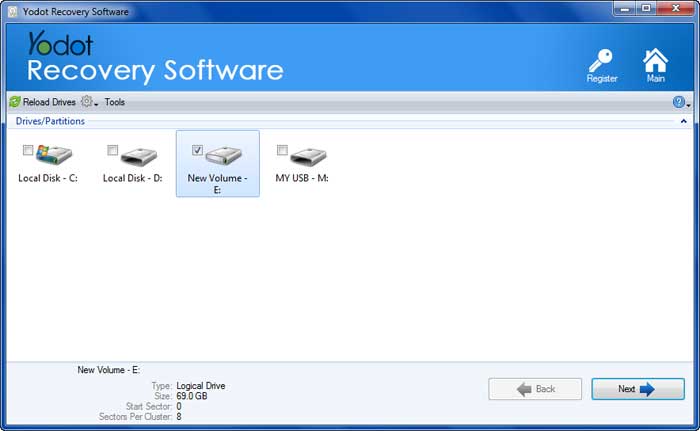
Task: Click the 'Local Disk - D:' label
Action: 133,178
